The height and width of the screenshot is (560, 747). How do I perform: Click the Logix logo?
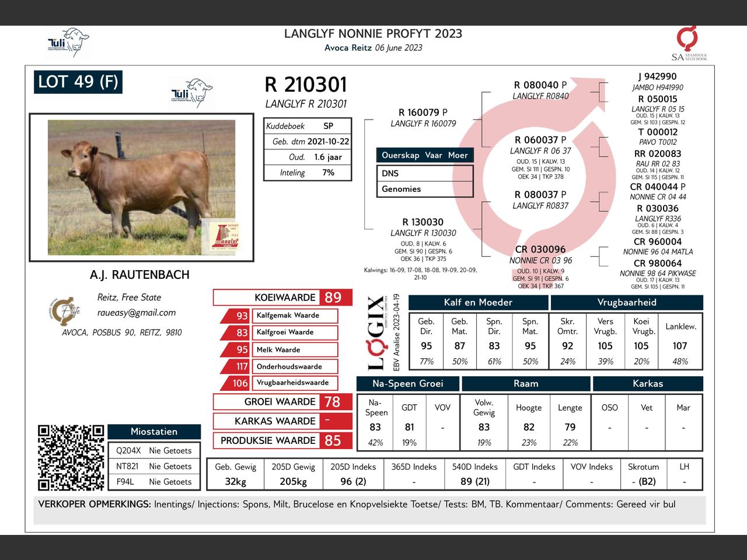point(376,333)
